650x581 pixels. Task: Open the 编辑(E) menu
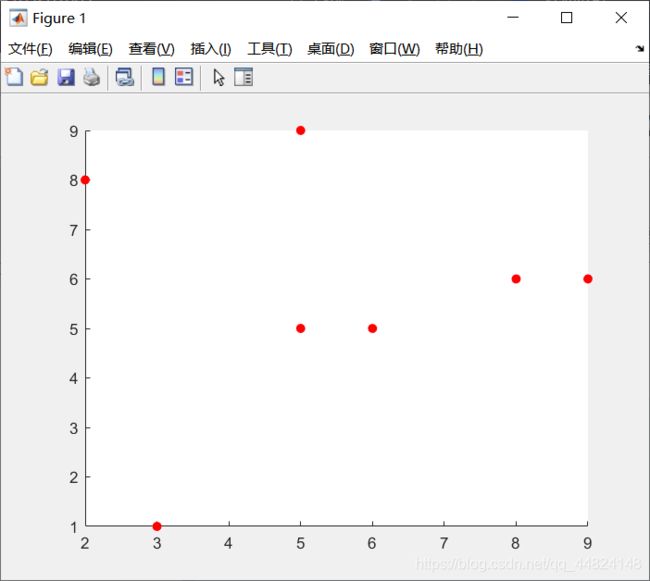(90, 49)
